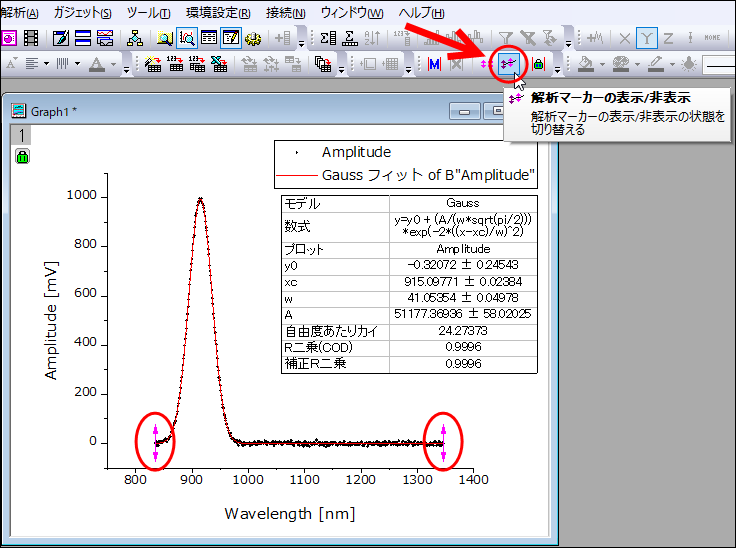Viewport: 736px width, 548px height.
Task: Minimize the Graph1 window
Action: tap(464, 112)
